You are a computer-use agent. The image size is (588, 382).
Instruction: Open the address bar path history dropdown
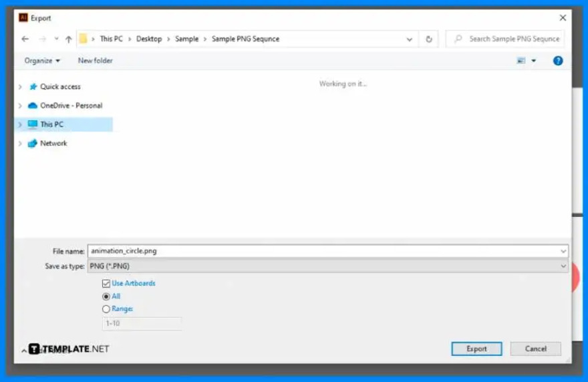tap(409, 39)
